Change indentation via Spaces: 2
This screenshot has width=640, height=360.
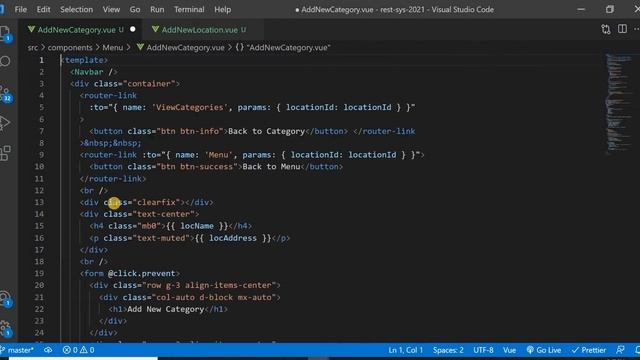click(448, 350)
